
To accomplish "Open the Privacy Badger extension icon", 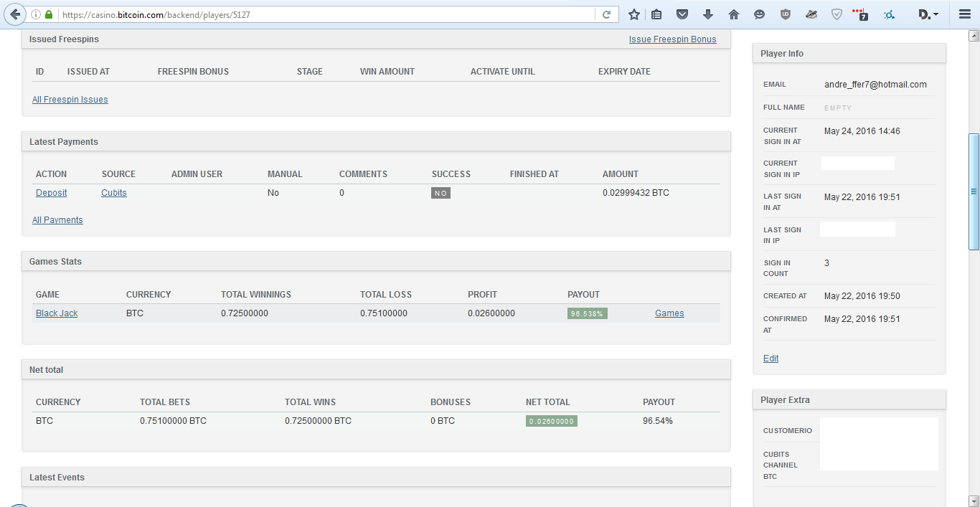I will click(x=811, y=14).
